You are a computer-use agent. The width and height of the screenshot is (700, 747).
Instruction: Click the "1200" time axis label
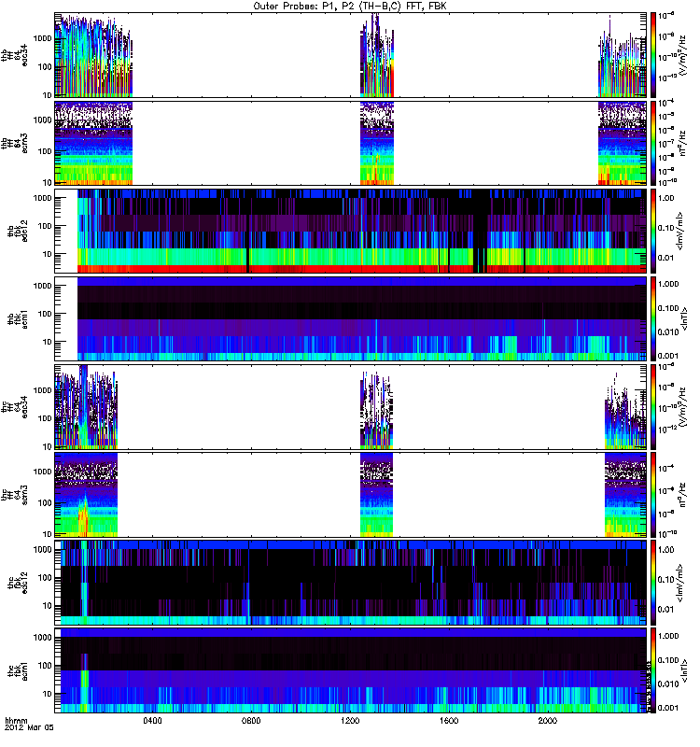coord(350,721)
